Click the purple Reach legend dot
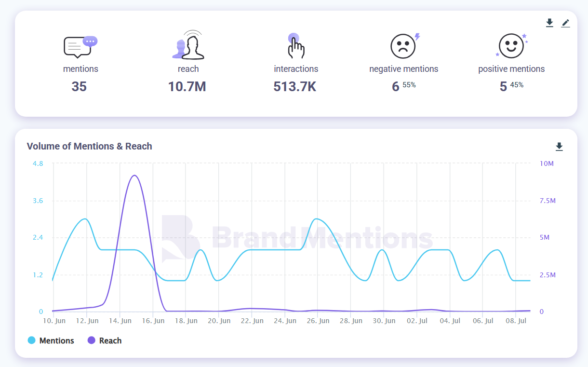This screenshot has width=588, height=367. tap(92, 340)
